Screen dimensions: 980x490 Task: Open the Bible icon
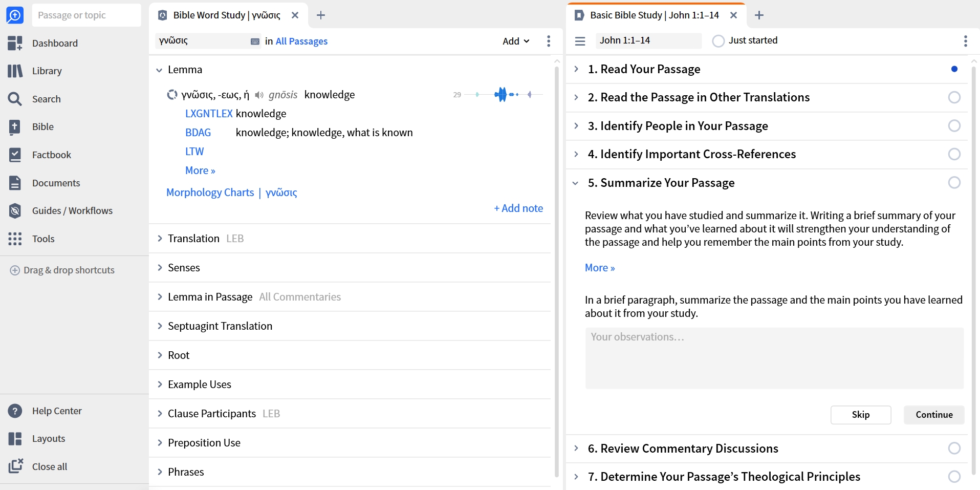coord(15,126)
